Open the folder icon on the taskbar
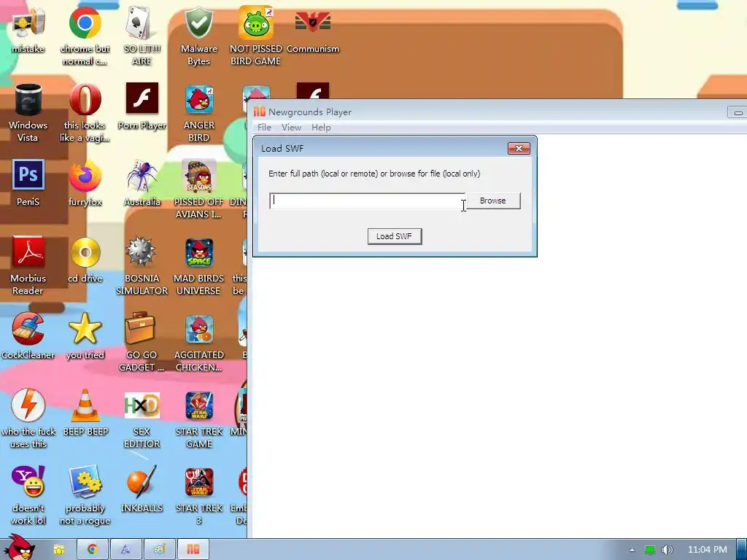The height and width of the screenshot is (560, 747). click(58, 550)
